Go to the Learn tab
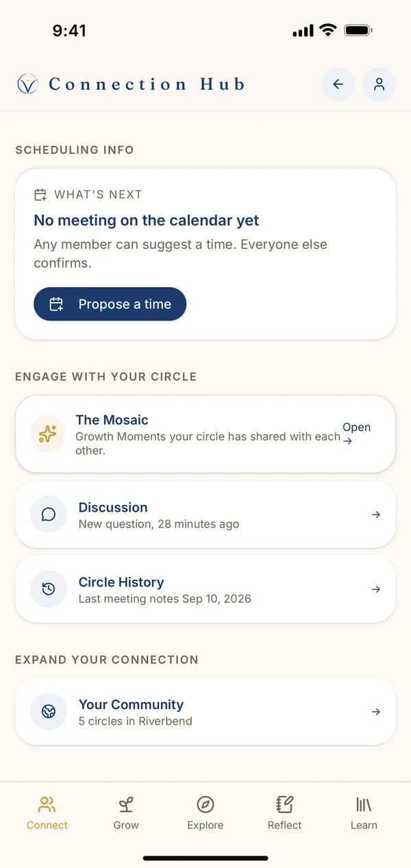Viewport: 411px width, 868px height. click(364, 813)
